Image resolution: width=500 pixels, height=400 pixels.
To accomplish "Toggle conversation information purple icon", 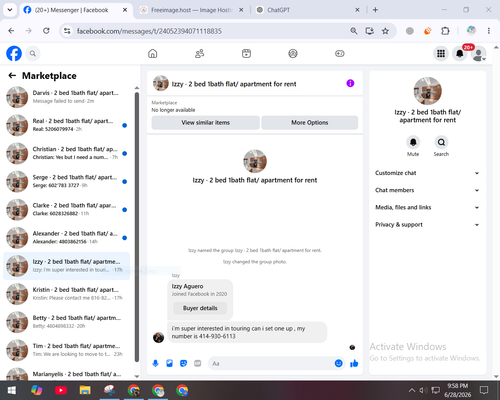I will pos(350,83).
